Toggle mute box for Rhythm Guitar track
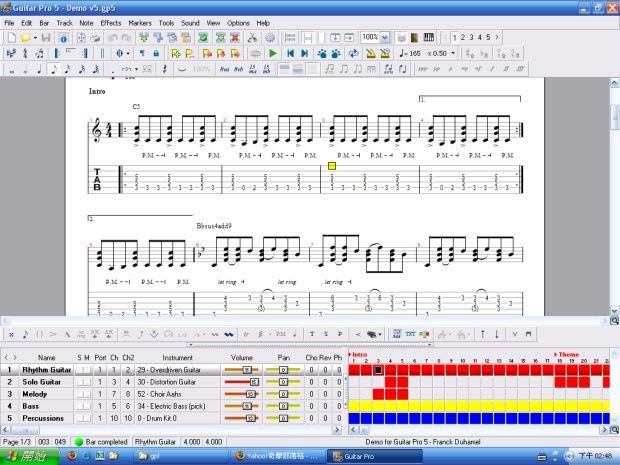This screenshot has width=620, height=465. coord(87,370)
